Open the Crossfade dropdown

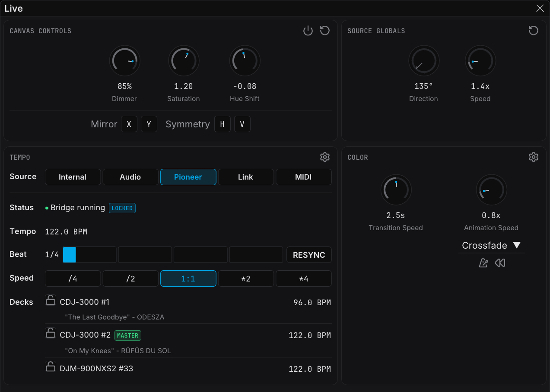(492, 245)
